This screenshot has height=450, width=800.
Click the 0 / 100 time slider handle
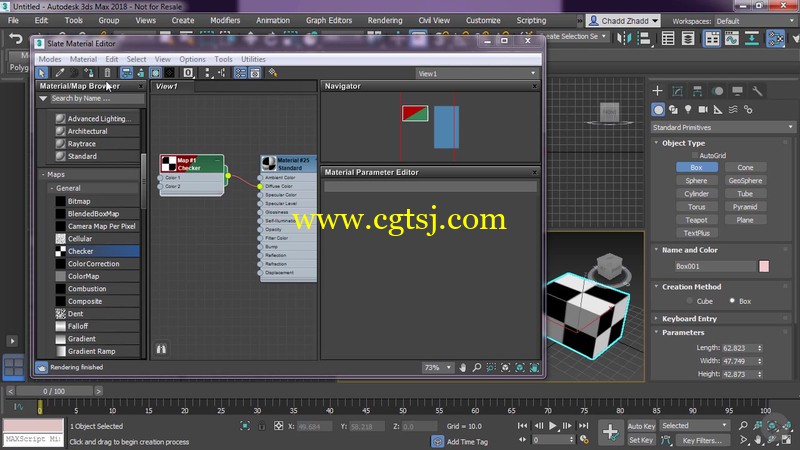[x=54, y=391]
